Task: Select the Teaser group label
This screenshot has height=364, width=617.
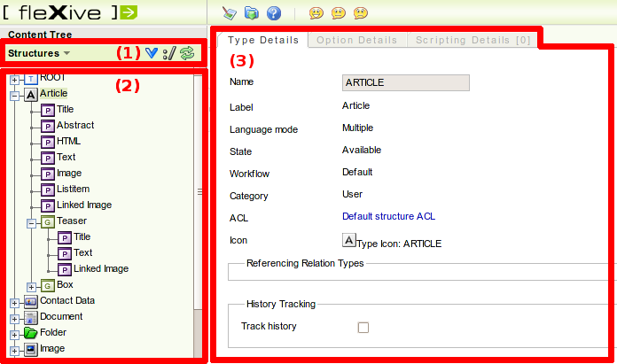Action: [72, 221]
